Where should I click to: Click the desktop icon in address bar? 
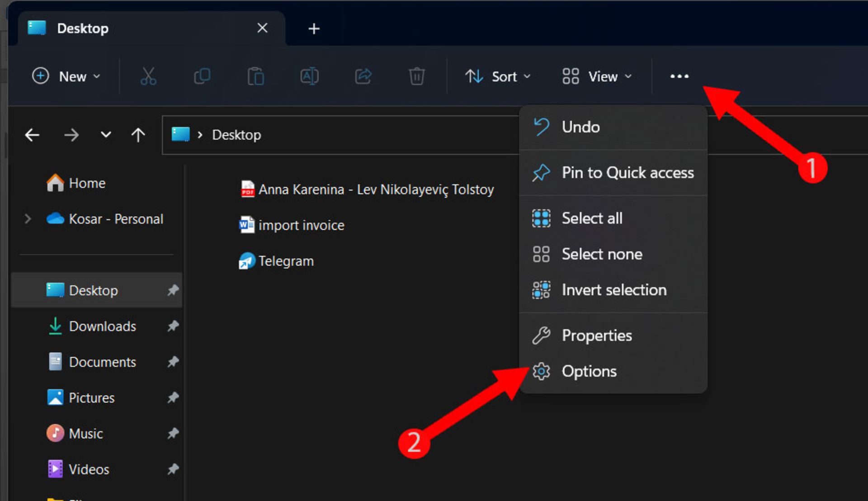[x=180, y=134]
